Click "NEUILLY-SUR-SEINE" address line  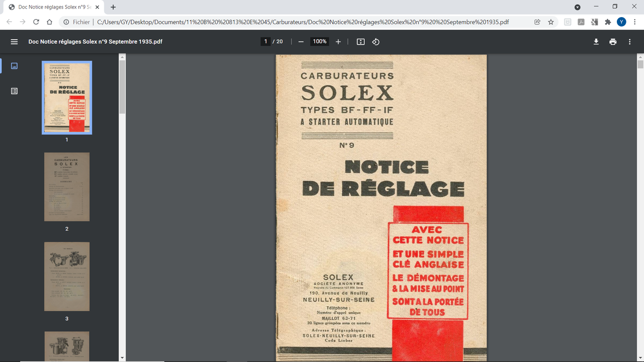(339, 300)
